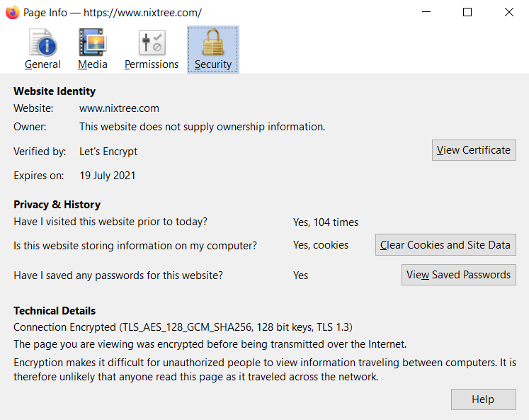Open the Permissions sliders icon
This screenshot has height=420, width=529.
(152, 42)
